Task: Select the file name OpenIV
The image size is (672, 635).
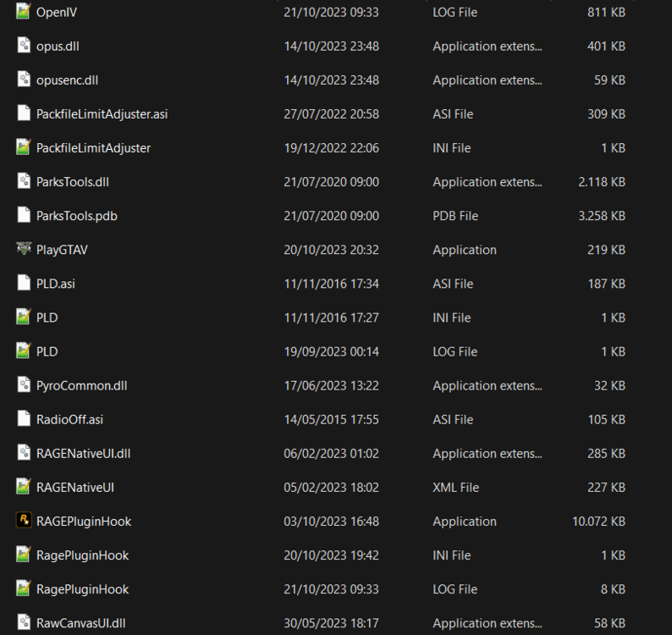Action: click(x=57, y=13)
